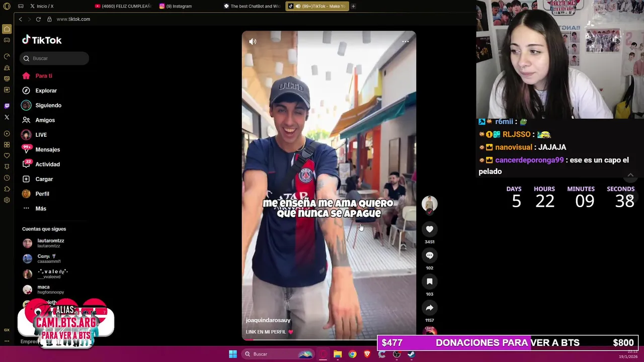Viewport: 644px width, 362px height.
Task: Click Windows taskbar search Buscar
Action: (x=278, y=354)
